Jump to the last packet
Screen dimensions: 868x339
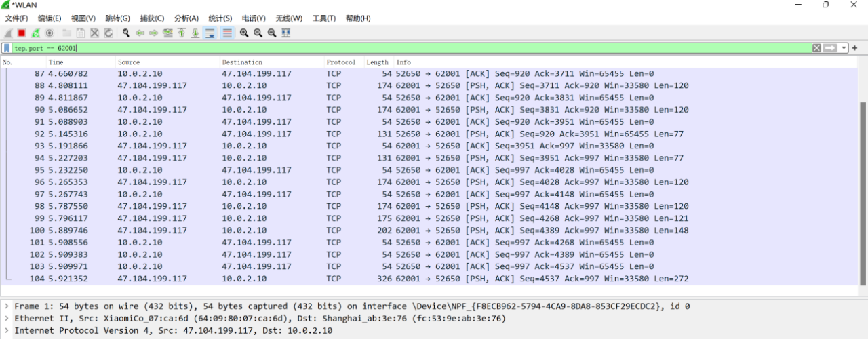coord(195,33)
